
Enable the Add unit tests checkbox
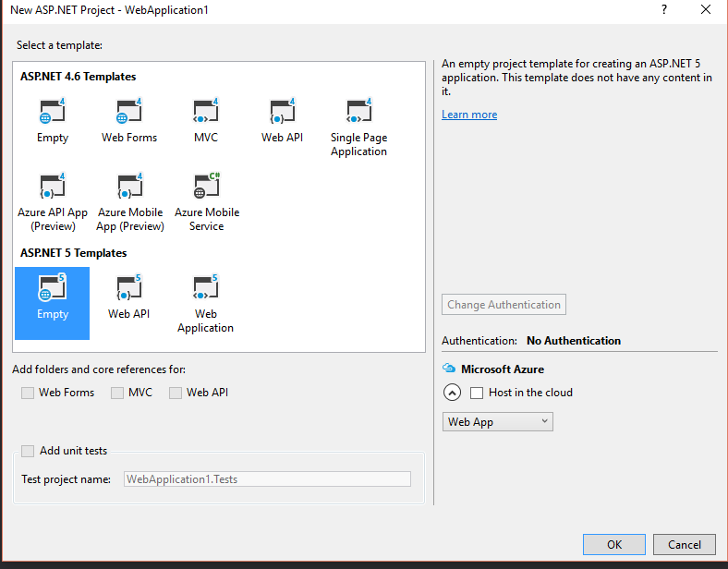[28, 451]
